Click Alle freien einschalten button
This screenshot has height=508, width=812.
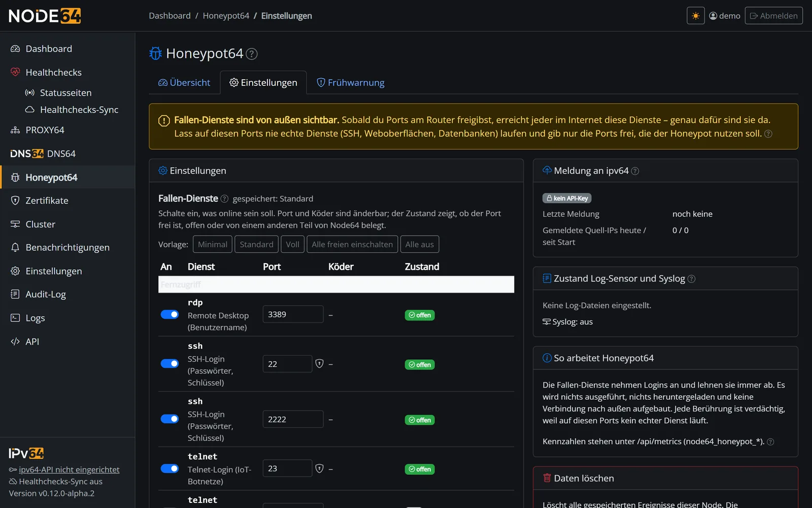click(x=352, y=244)
